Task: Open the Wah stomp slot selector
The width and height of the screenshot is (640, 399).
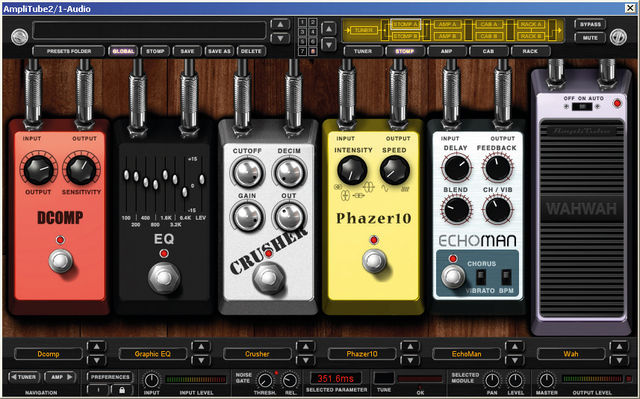Action: click(x=571, y=354)
